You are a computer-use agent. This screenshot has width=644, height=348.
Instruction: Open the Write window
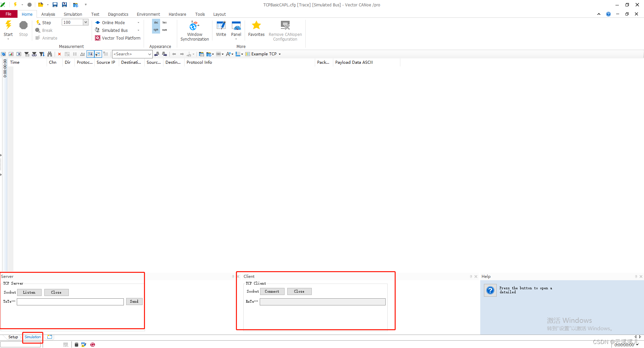pyautogui.click(x=221, y=29)
